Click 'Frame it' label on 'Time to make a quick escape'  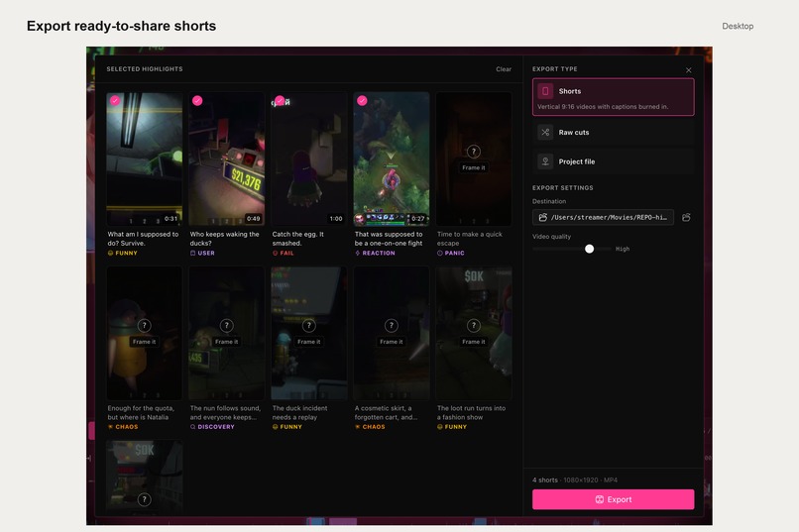(x=474, y=167)
